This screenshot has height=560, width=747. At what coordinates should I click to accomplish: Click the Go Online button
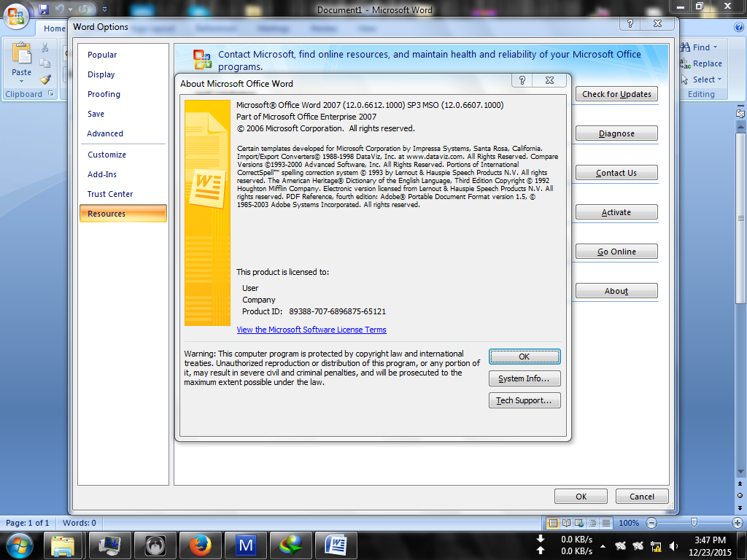point(616,252)
